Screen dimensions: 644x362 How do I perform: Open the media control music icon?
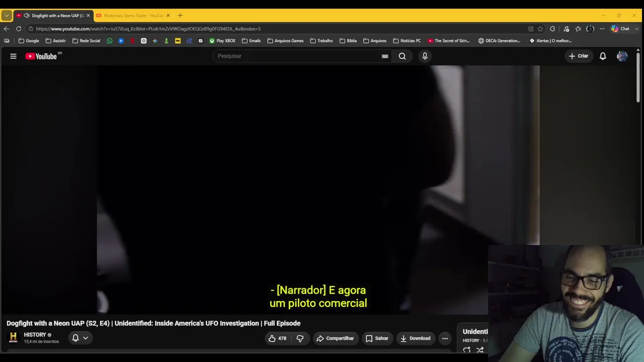tap(566, 29)
